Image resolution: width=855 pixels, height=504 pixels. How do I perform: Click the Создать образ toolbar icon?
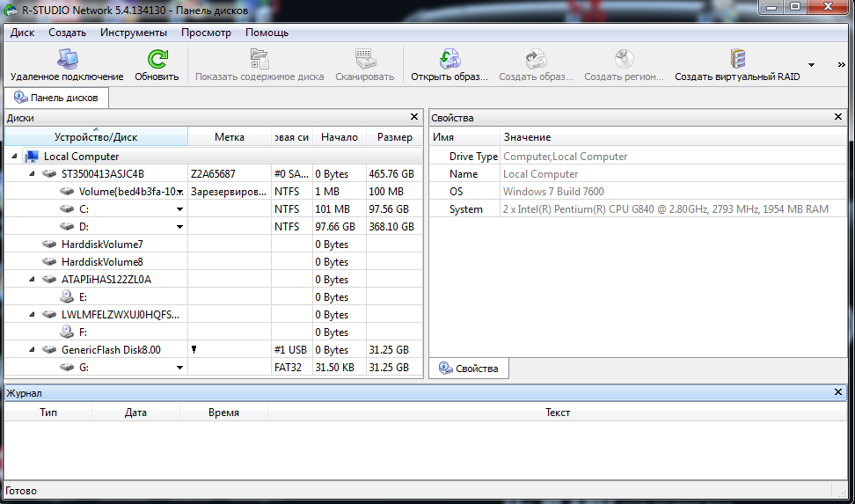tap(536, 58)
